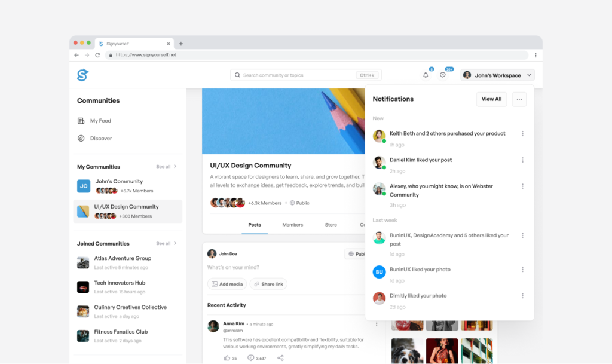612x364 pixels.
Task: Click the notification bell icon
Action: (426, 75)
